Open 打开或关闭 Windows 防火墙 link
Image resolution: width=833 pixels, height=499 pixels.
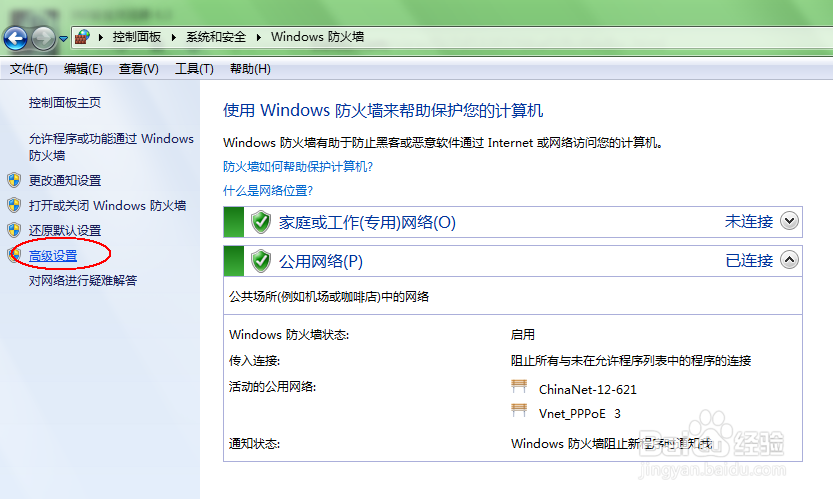tap(107, 206)
